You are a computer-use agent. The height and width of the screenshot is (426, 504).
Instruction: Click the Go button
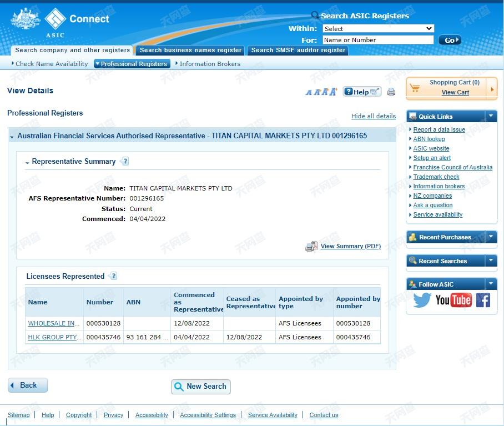tap(450, 40)
